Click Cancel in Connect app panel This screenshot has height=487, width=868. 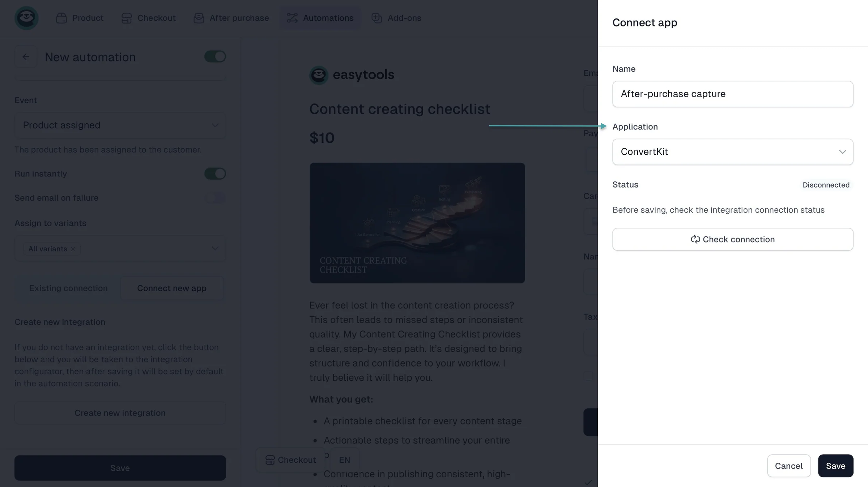coord(789,466)
